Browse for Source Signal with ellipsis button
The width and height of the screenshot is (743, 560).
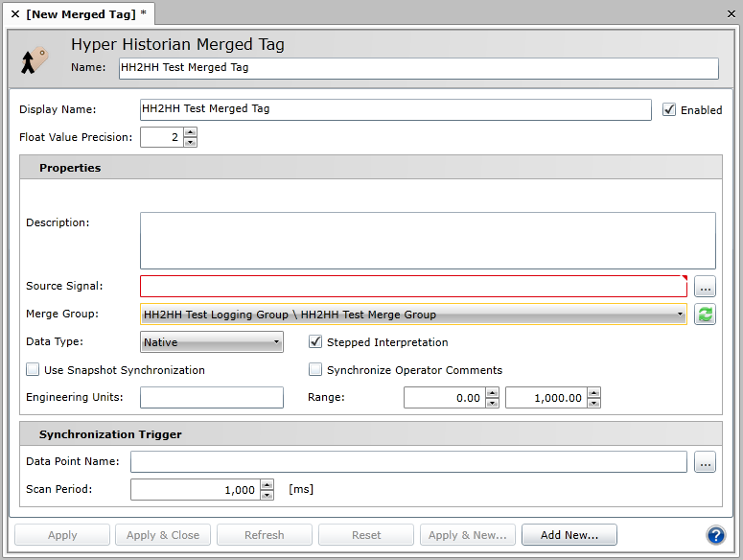(x=706, y=287)
